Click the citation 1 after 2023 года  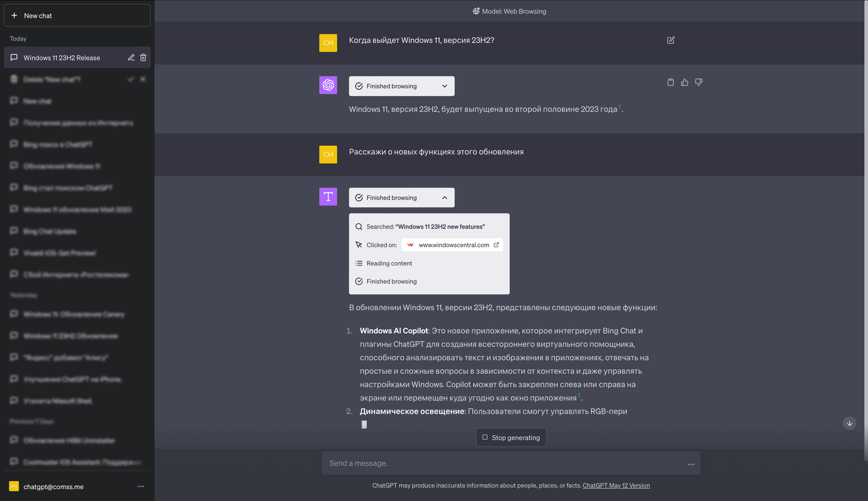620,107
